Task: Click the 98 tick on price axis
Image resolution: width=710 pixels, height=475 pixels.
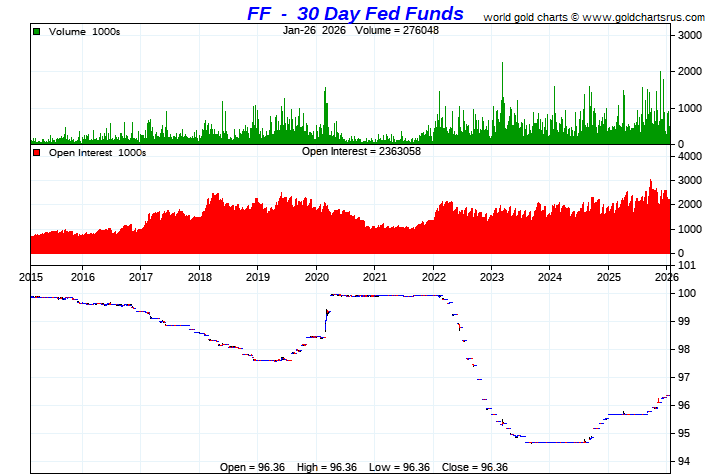Action: pyautogui.click(x=684, y=349)
